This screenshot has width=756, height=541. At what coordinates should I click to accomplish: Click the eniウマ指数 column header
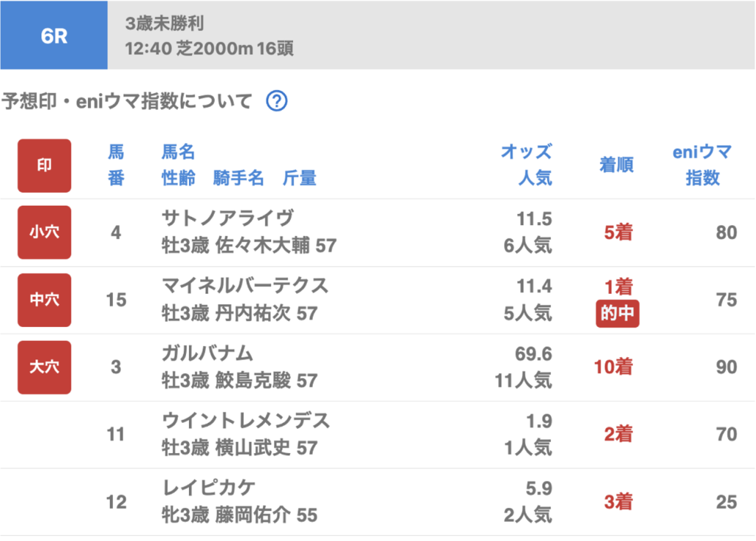point(702,165)
